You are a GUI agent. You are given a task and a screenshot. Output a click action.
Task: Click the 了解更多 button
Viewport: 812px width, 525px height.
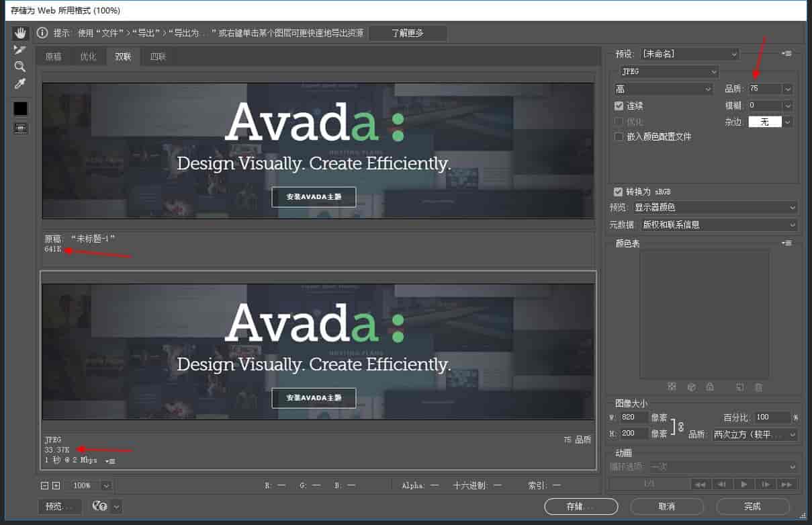tap(408, 33)
